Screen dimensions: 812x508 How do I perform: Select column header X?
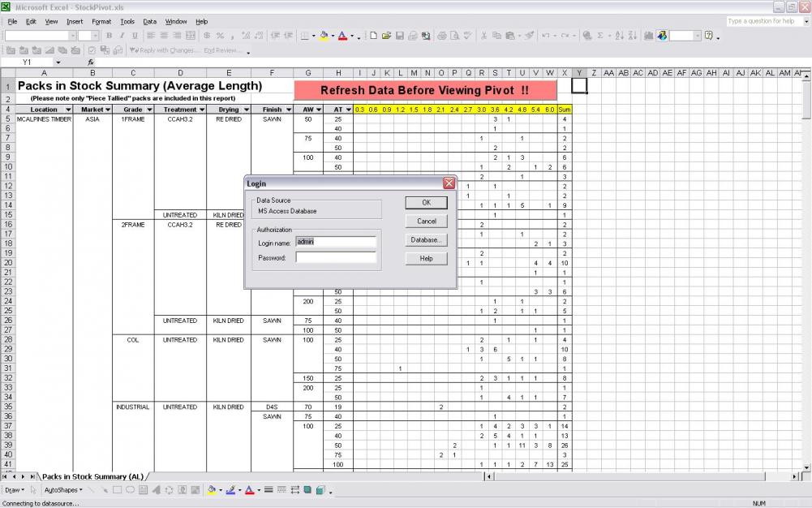point(565,73)
